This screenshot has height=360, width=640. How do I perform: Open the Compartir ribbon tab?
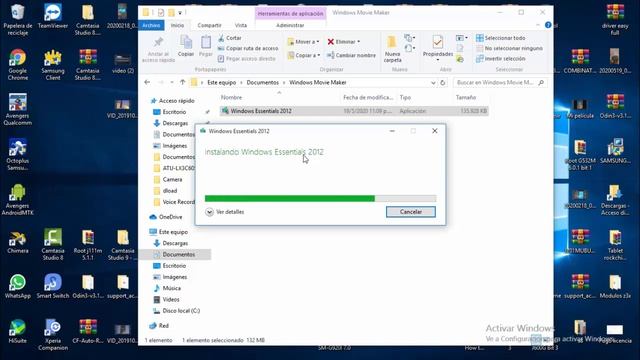(x=209, y=25)
